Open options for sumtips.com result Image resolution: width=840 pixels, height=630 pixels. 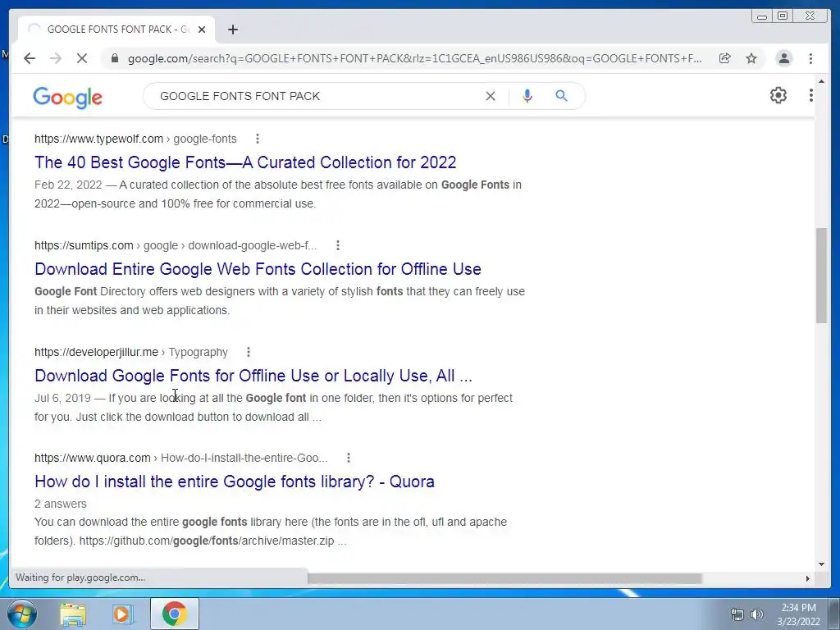tap(337, 245)
